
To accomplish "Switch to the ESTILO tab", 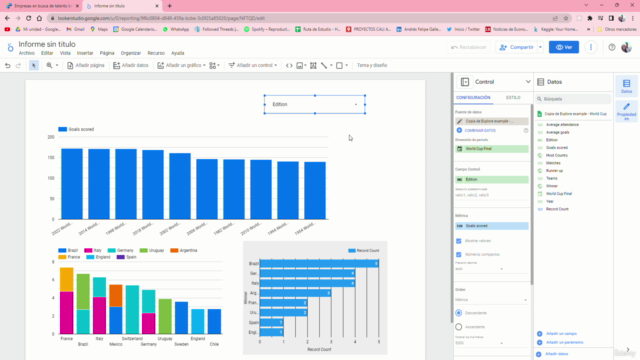I will click(513, 98).
